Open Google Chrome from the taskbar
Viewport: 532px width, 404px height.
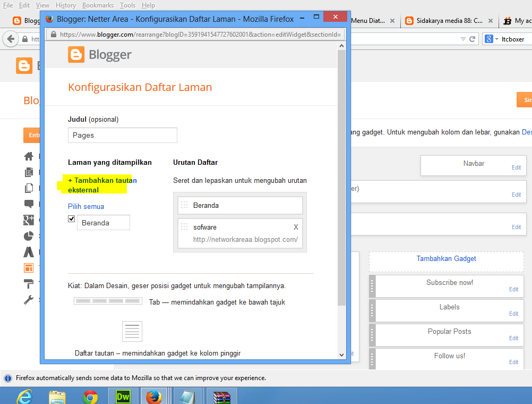90,397
